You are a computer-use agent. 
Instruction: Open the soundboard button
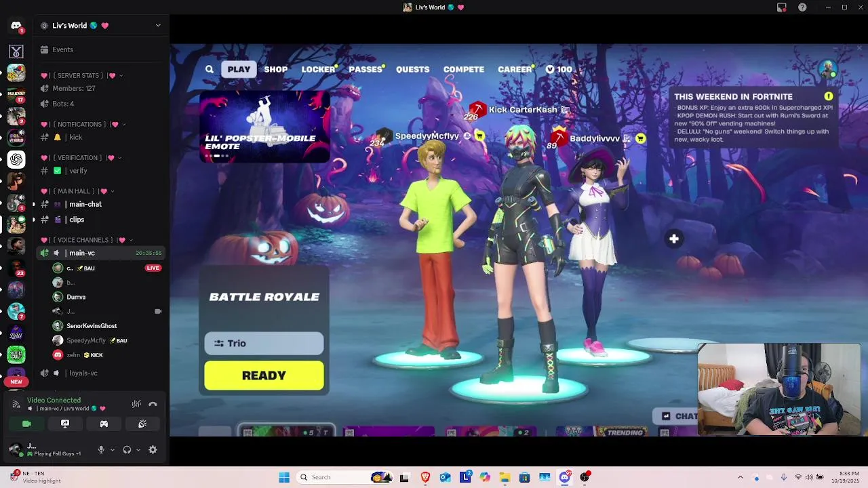pos(142,424)
